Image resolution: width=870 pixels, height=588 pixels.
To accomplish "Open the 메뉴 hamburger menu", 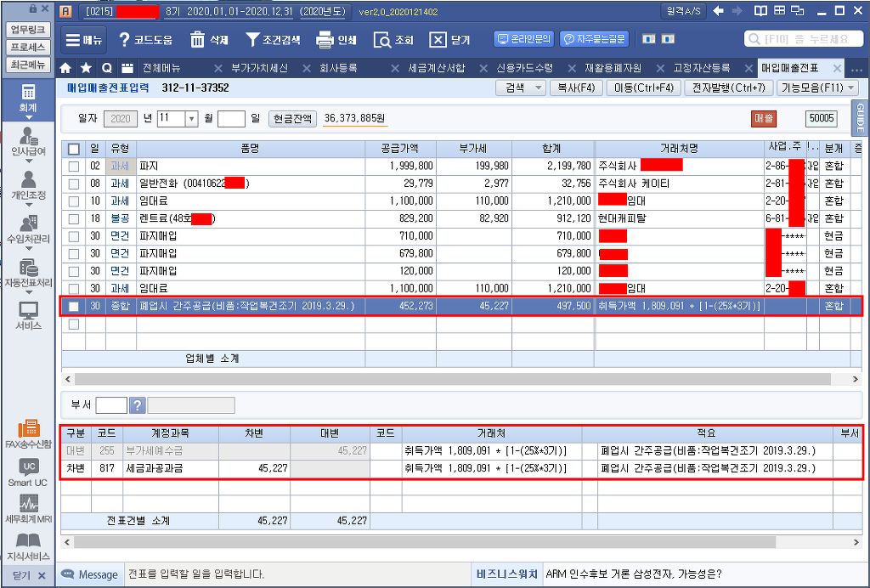I will coord(83,39).
